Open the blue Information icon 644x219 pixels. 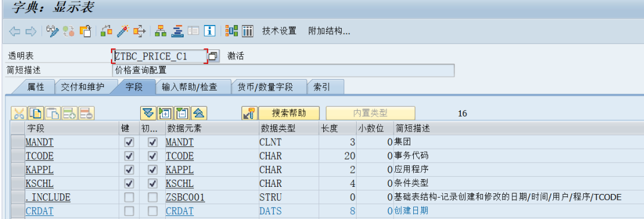(210, 31)
